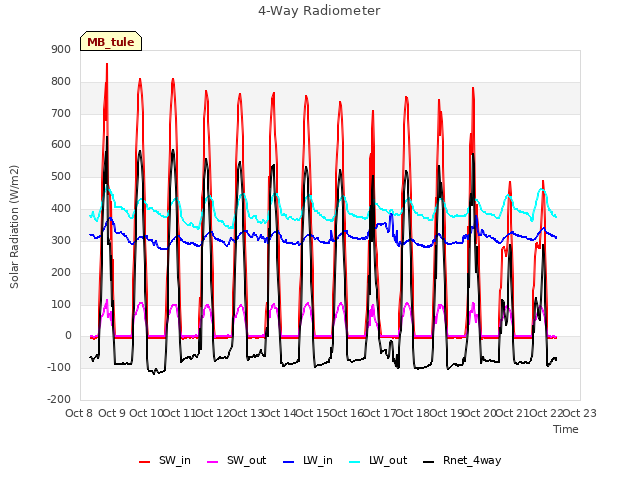Click the cyan LW_out legend swatch
This screenshot has width=640, height=480.
tap(355, 462)
